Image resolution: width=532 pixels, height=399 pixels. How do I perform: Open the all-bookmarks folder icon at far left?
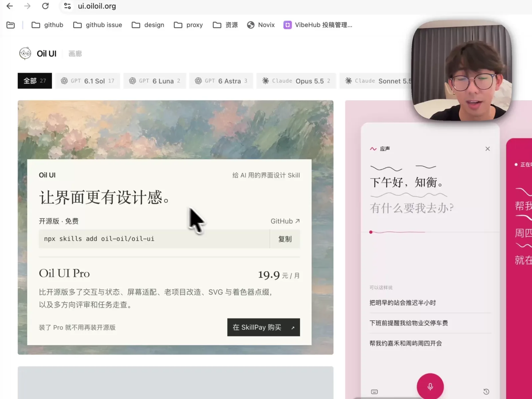tap(11, 25)
